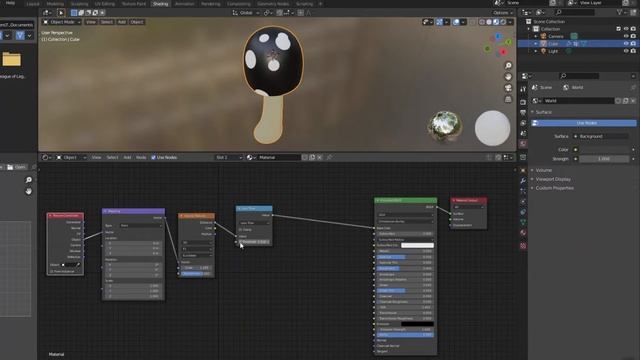Select rendered shading mode icon

[x=503, y=22]
